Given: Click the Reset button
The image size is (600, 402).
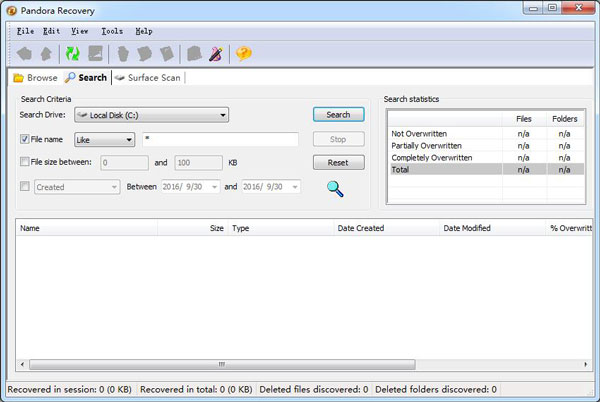Looking at the screenshot, I should (x=339, y=163).
